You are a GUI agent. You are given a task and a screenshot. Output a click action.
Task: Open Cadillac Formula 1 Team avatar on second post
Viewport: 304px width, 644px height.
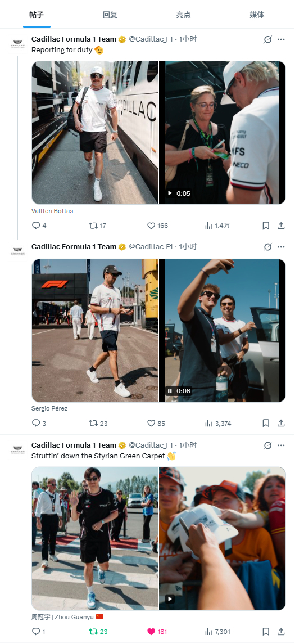pos(17,250)
